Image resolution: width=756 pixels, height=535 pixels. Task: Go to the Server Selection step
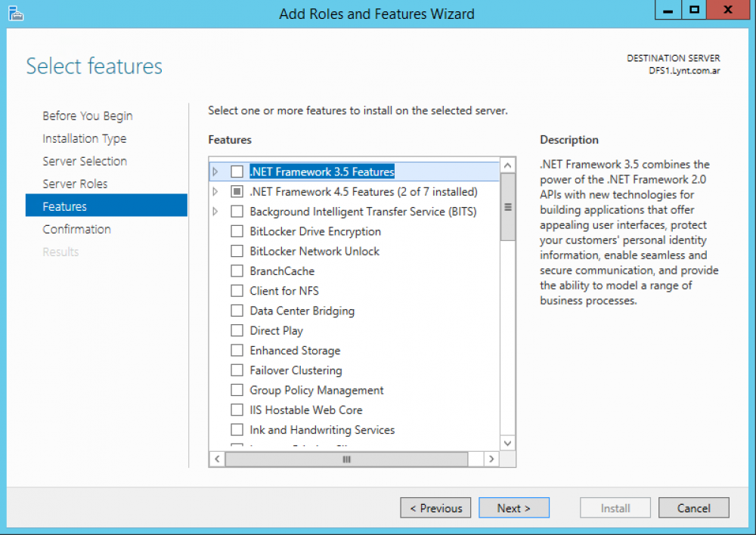coord(85,161)
